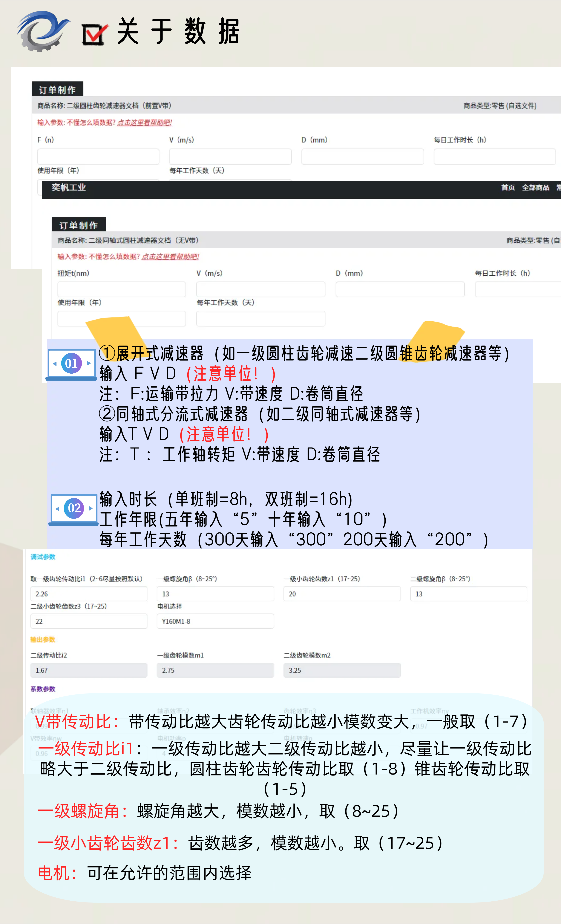
Task: Click 取一级齿轮传动比i1 field showing 2.26
Action: point(88,594)
